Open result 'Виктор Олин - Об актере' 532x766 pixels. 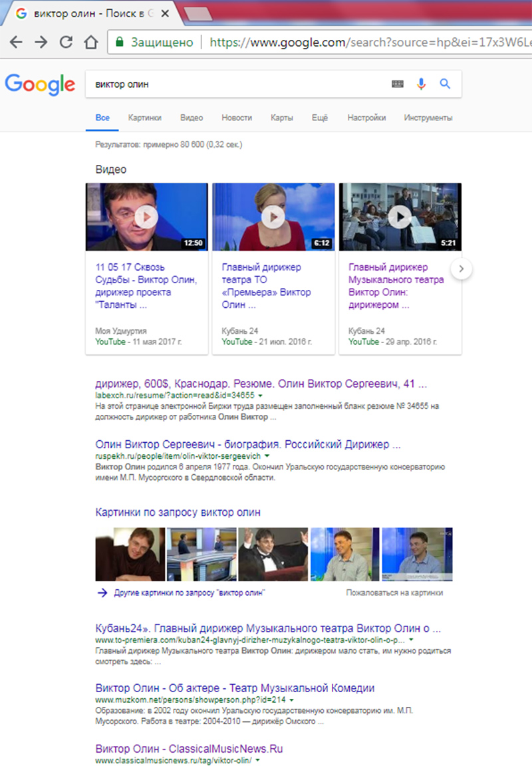235,688
